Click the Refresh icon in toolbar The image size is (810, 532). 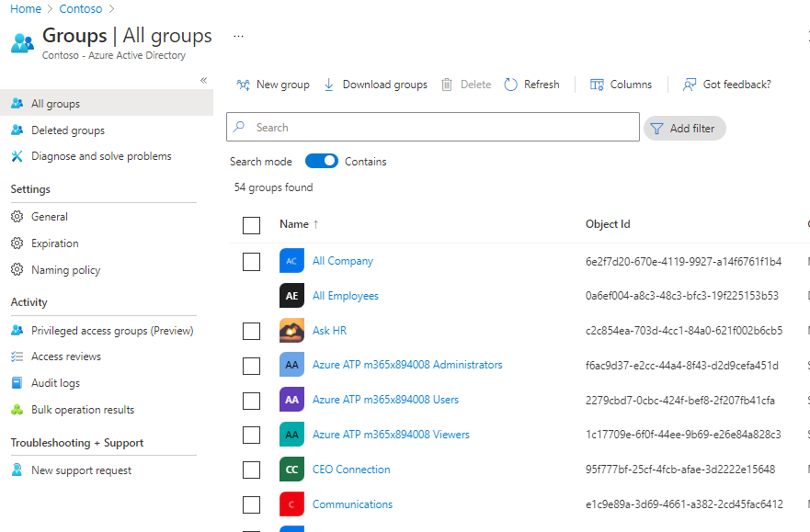tap(511, 85)
